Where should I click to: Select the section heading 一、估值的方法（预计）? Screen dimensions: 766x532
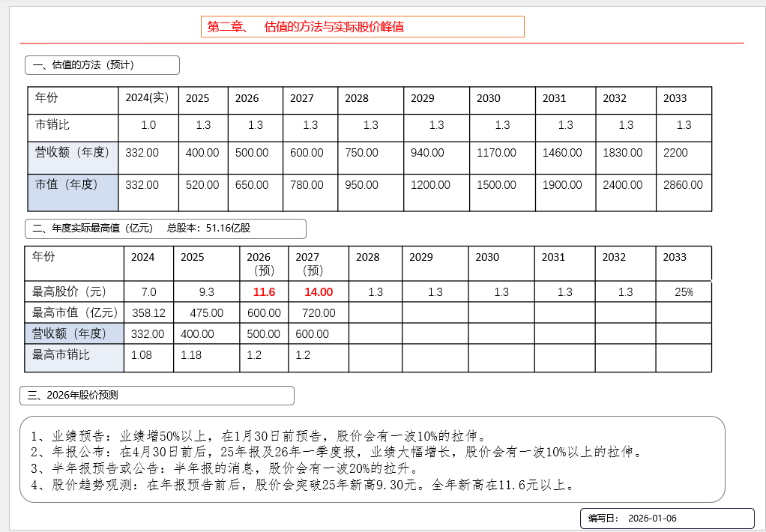102,65
